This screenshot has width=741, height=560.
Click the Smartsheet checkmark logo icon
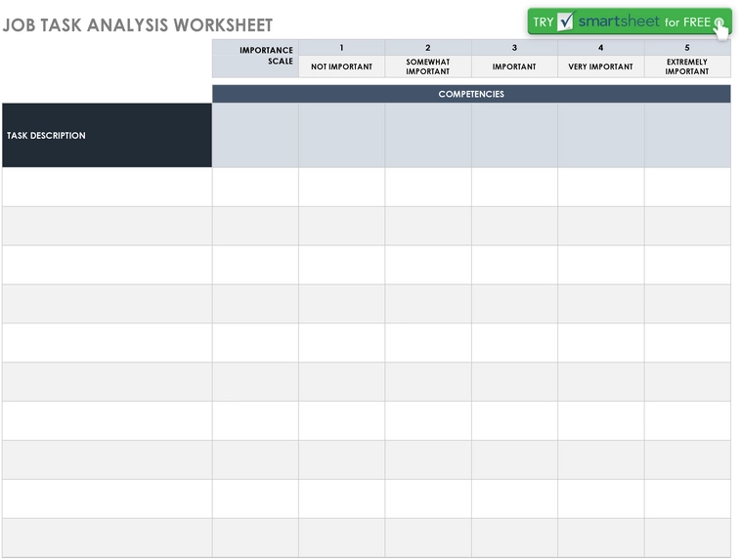565,22
